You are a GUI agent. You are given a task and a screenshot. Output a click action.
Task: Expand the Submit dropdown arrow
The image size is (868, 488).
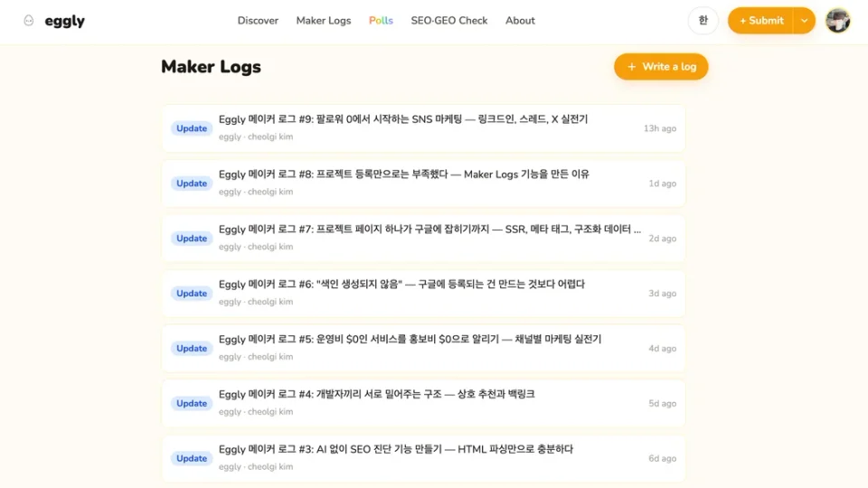point(804,21)
